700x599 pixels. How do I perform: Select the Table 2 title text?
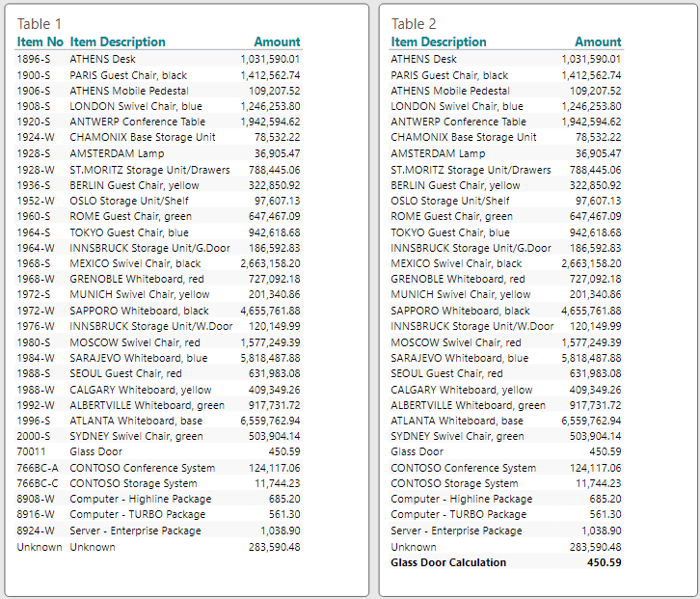tap(414, 24)
